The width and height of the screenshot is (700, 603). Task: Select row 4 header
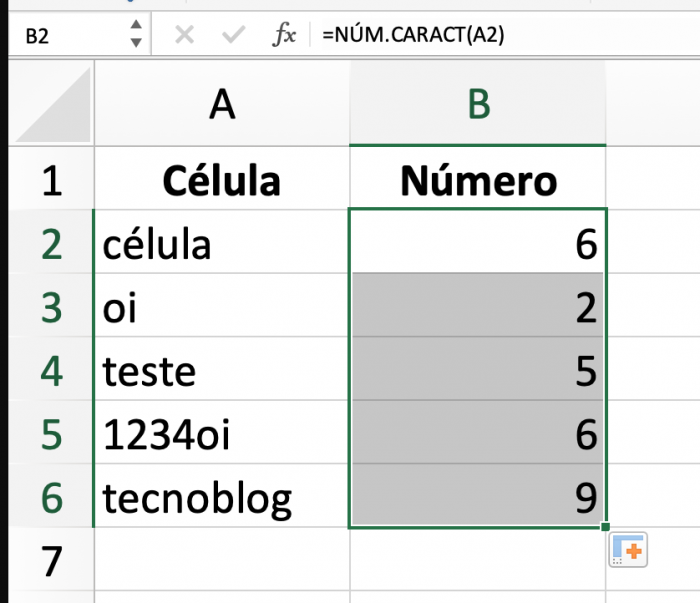(52, 369)
